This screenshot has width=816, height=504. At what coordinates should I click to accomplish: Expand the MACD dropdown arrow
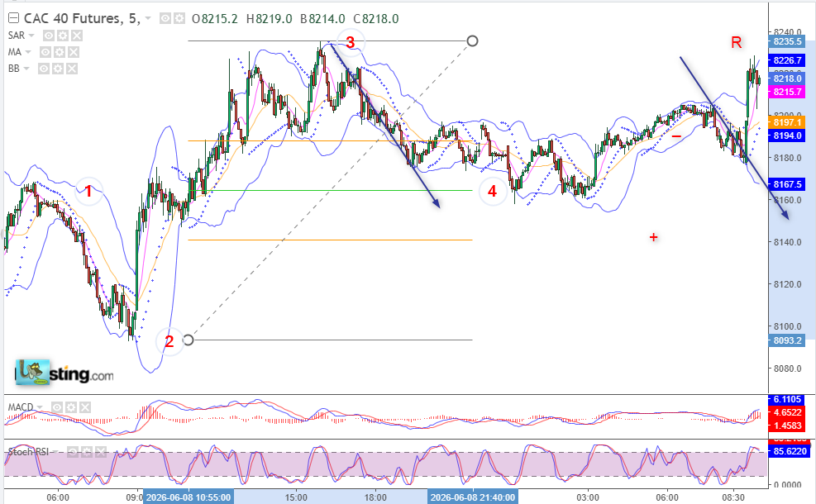[x=40, y=407]
